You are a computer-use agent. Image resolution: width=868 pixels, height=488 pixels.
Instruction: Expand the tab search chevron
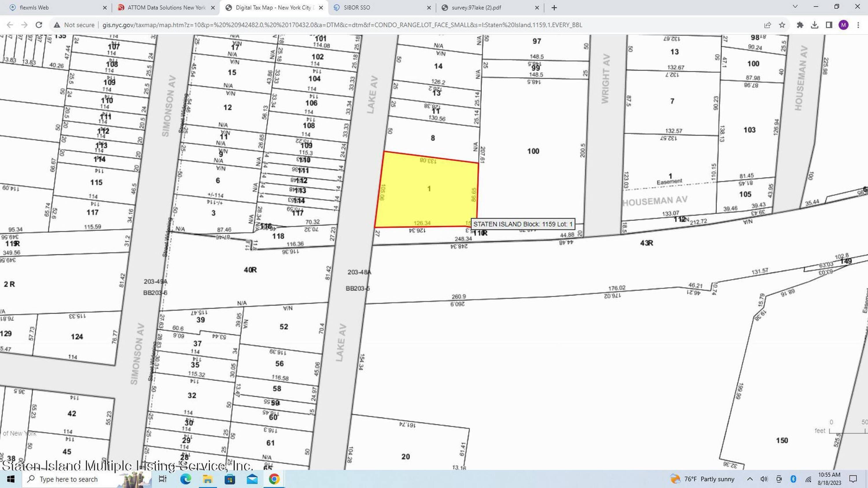coord(795,7)
